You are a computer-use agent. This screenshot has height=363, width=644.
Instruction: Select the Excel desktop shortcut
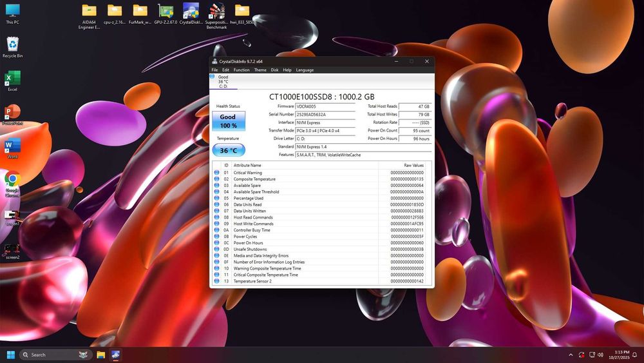pos(12,81)
